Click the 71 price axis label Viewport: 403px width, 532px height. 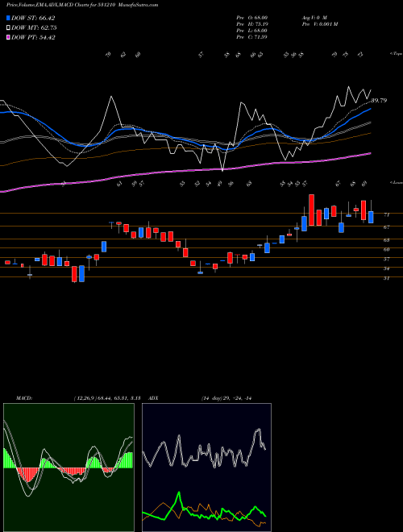point(386,214)
